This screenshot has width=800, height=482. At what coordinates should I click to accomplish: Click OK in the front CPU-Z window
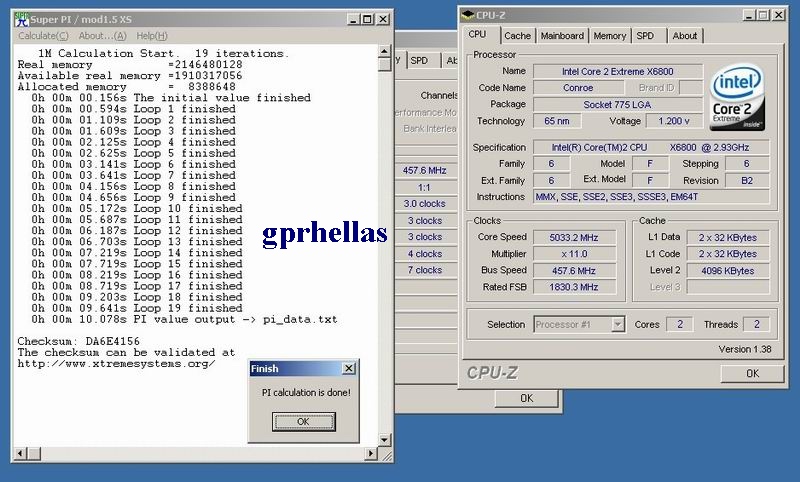[753, 373]
